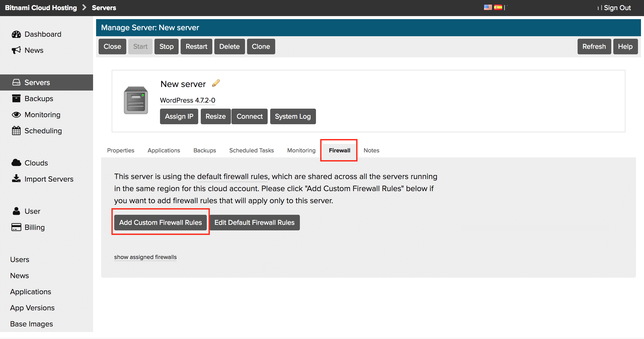Click Add Custom Firewall Rules
This screenshot has width=644, height=339.
click(160, 223)
